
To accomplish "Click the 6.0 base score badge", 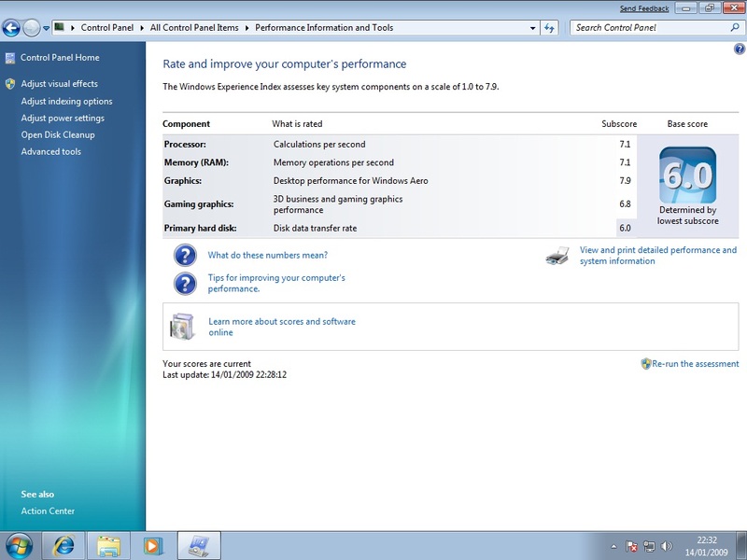I will pos(687,175).
